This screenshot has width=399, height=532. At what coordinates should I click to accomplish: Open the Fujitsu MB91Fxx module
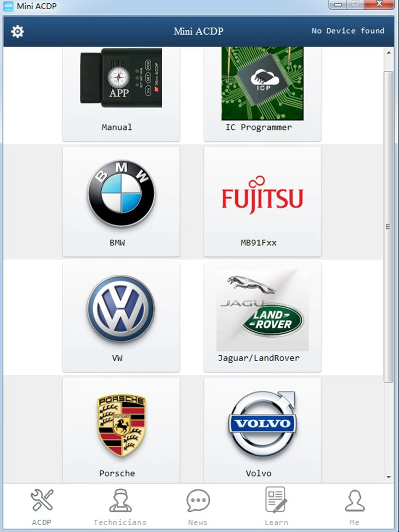(x=262, y=202)
